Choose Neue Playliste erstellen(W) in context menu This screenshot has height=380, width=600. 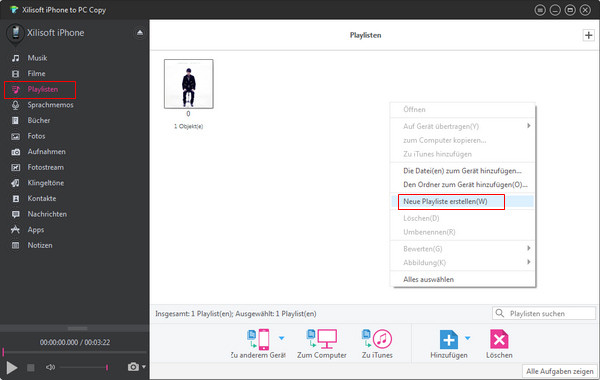pos(462,202)
